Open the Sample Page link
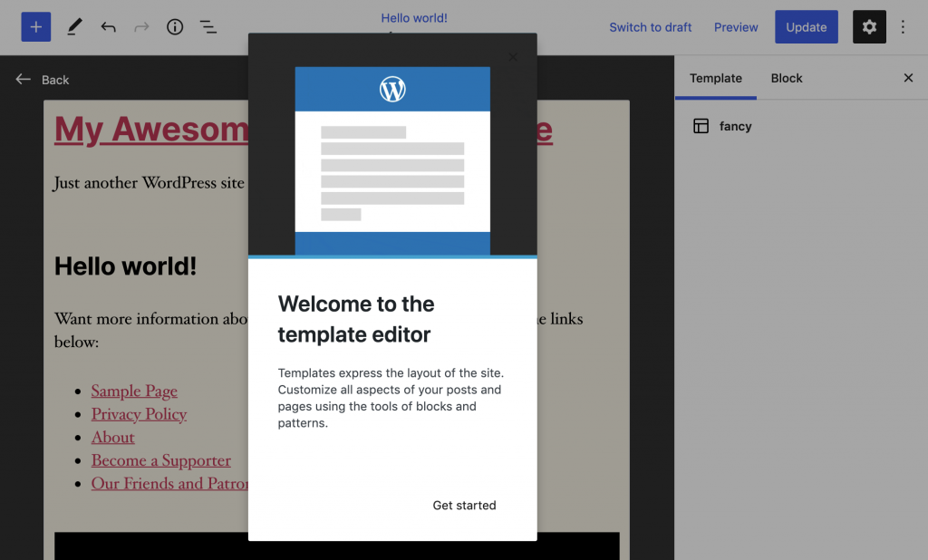Screen dimensions: 928x560 [x=134, y=391]
